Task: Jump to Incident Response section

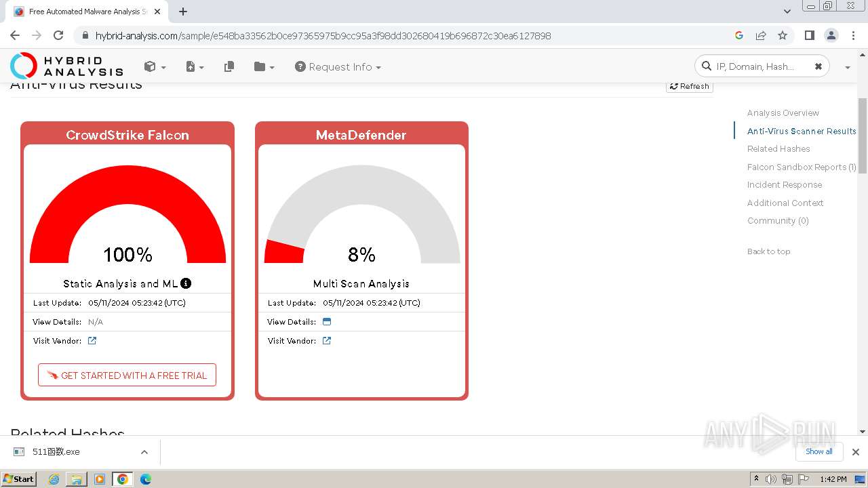Action: [785, 184]
